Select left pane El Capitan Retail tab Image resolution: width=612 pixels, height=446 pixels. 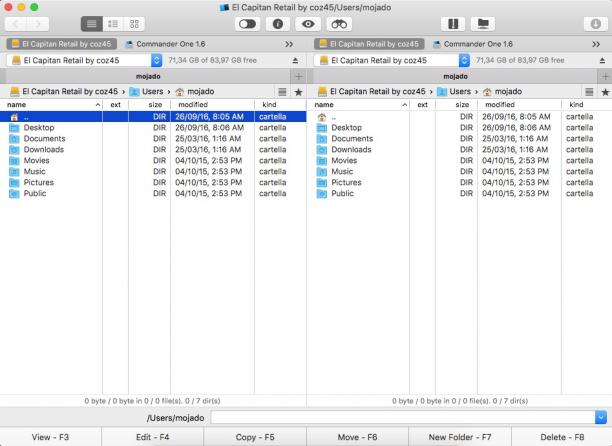coord(62,44)
